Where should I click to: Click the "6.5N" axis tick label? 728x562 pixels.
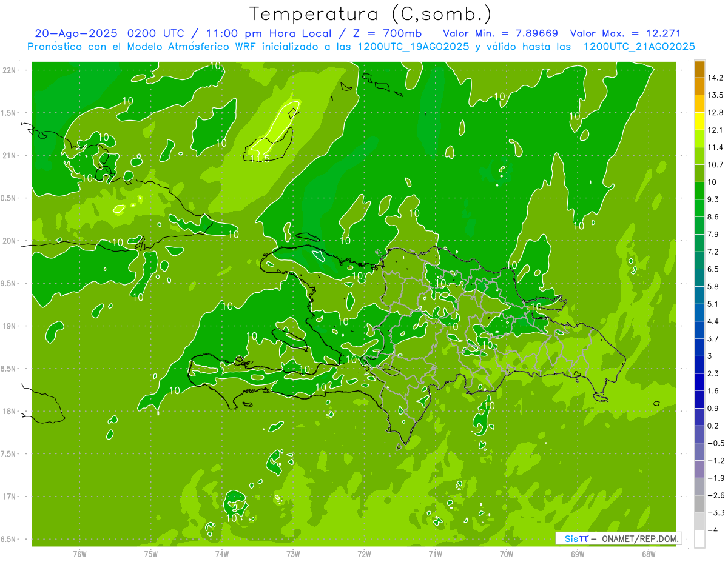[10, 539]
